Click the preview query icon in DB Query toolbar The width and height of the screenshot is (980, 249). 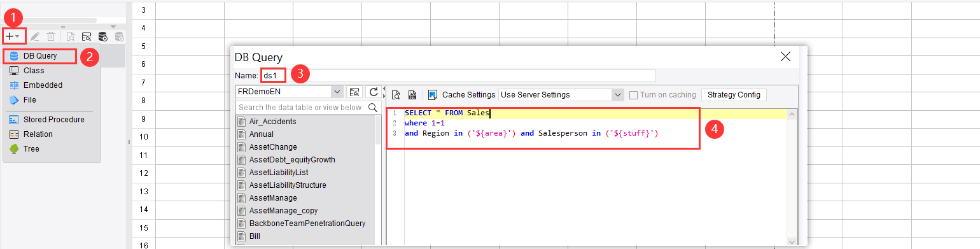click(396, 95)
